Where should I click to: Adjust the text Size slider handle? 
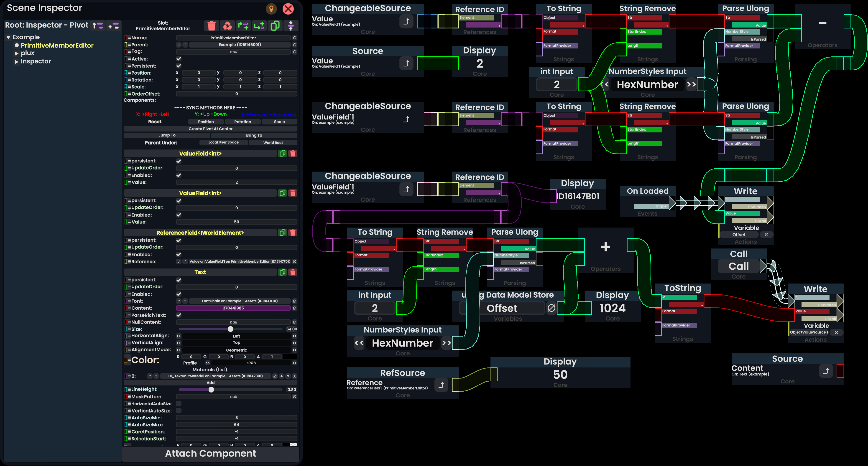tap(230, 329)
